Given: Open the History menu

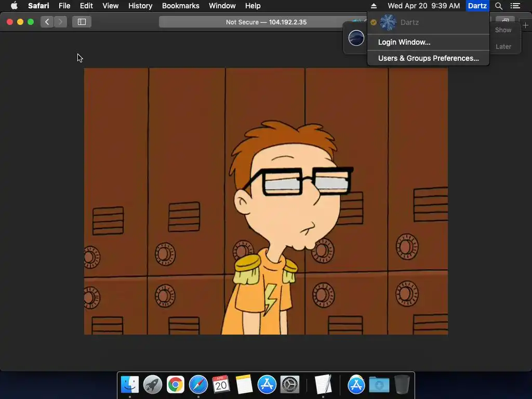Looking at the screenshot, I should (140, 6).
